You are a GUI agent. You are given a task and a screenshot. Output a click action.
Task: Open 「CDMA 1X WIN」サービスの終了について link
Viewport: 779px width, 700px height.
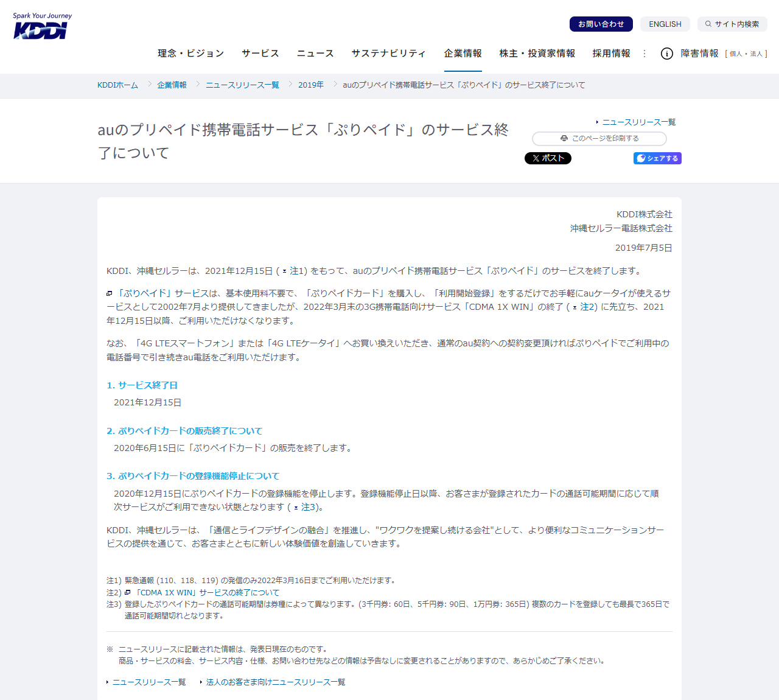(x=207, y=592)
